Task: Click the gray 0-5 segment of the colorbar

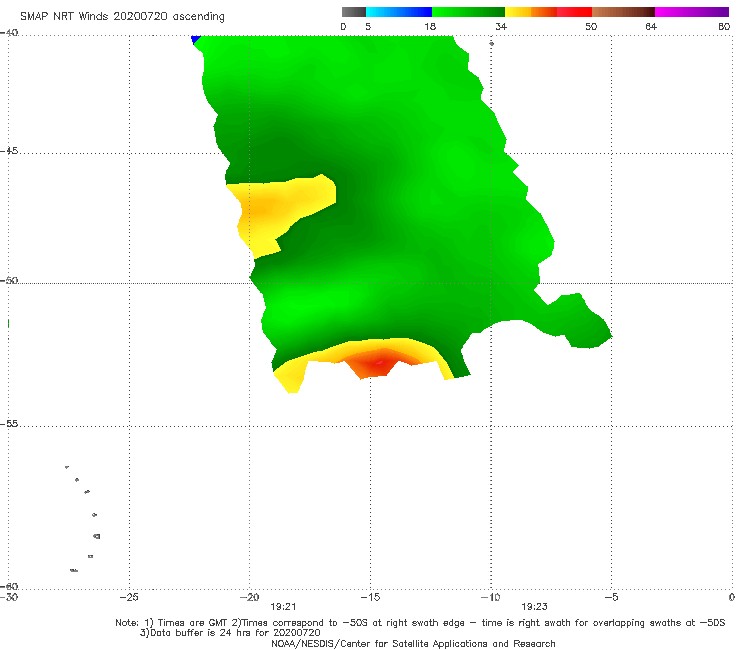Action: click(x=354, y=12)
